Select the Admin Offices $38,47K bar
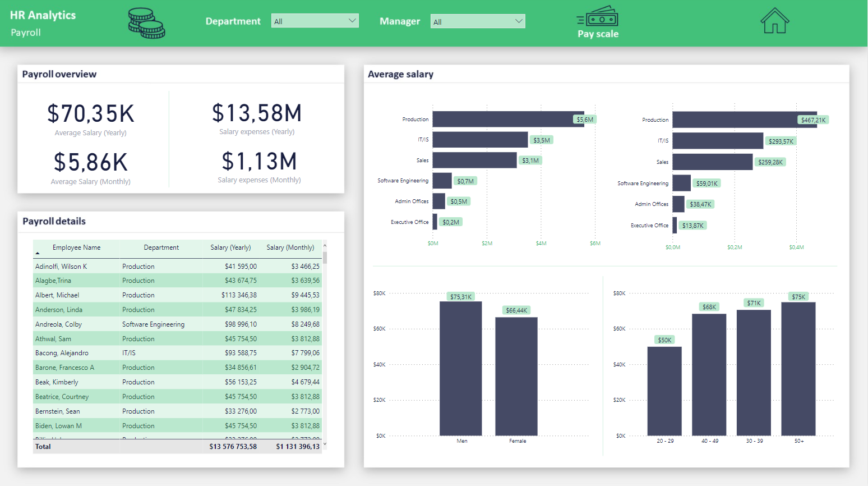This screenshot has height=486, width=868. [678, 204]
